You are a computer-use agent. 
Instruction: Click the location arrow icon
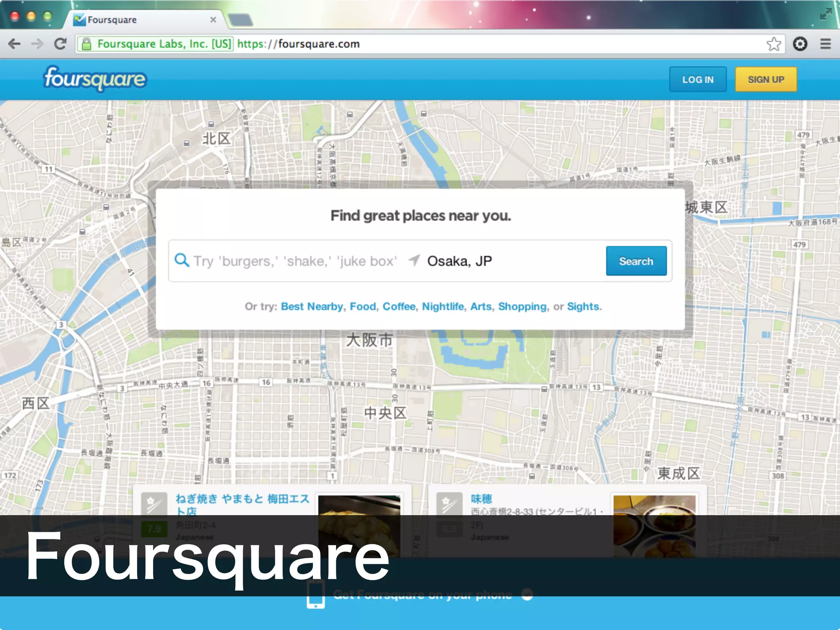click(414, 260)
